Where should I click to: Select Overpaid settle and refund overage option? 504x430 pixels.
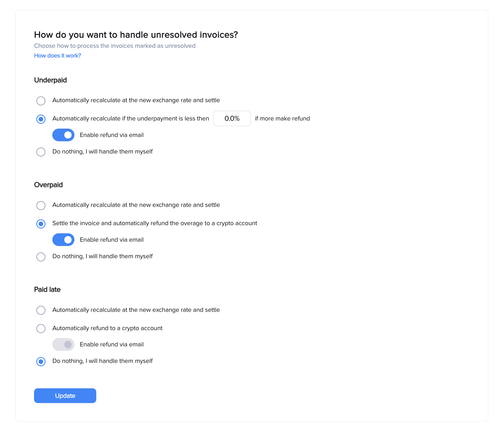click(41, 224)
